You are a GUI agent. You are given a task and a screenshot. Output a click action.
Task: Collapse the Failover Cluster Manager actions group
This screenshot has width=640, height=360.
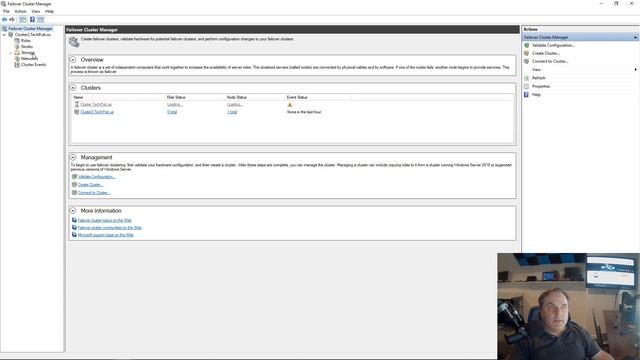pyautogui.click(x=635, y=37)
